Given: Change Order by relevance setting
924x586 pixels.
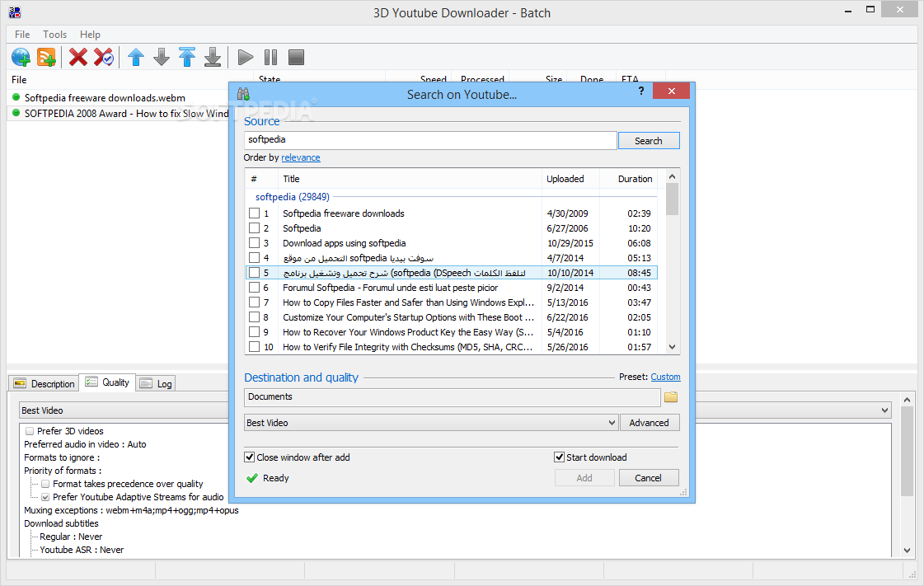Looking at the screenshot, I should coord(301,158).
